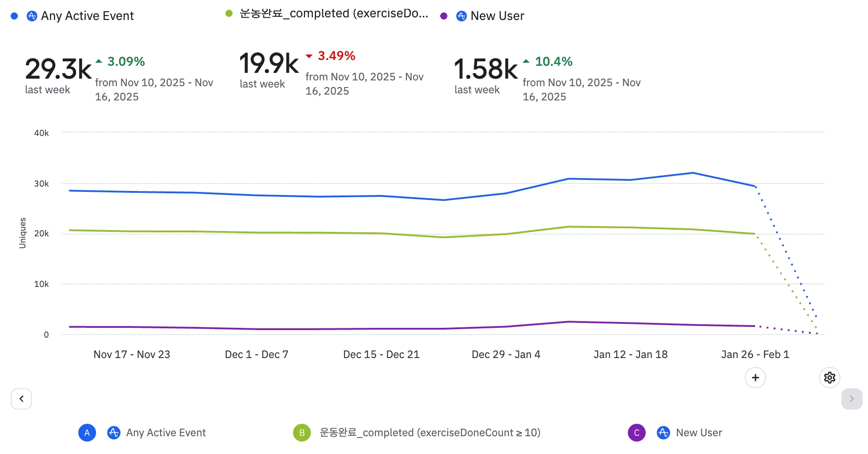Click Amplitude icon beside top New User

click(x=462, y=16)
